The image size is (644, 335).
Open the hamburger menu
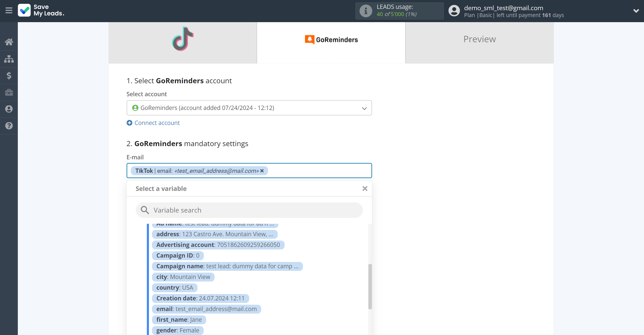9,10
